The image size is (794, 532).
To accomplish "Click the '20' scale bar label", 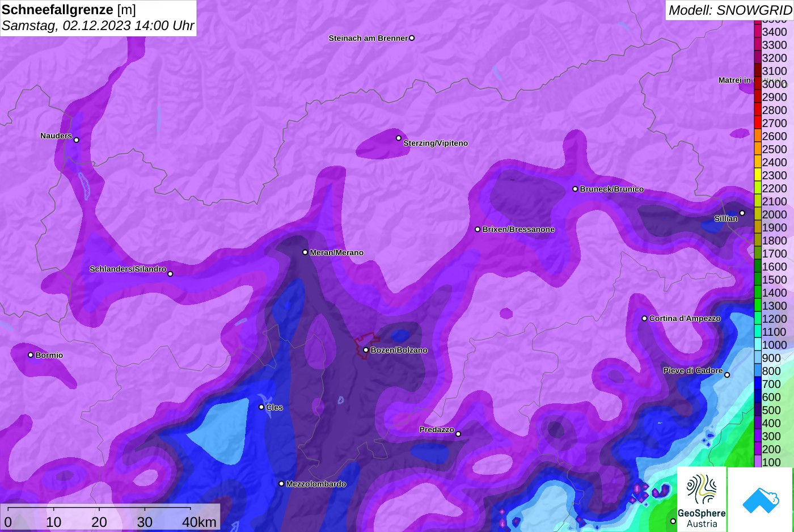I will pos(99,522).
